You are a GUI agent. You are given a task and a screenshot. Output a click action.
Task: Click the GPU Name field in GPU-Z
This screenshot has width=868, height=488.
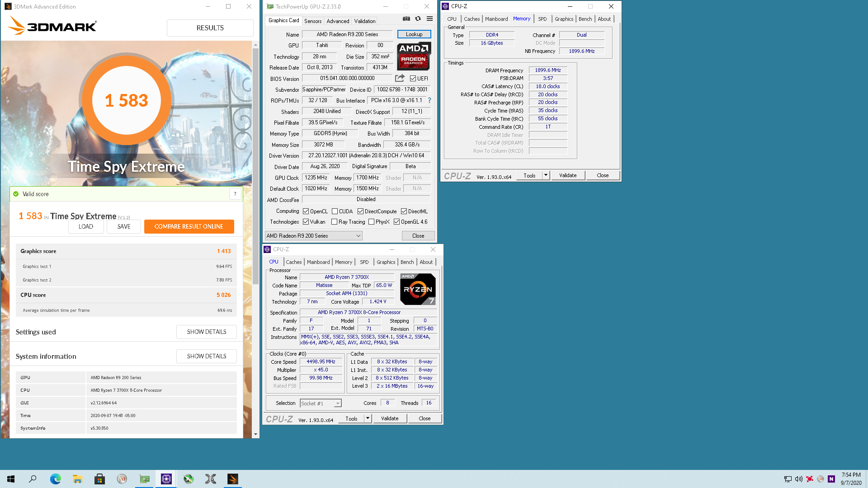(x=348, y=34)
